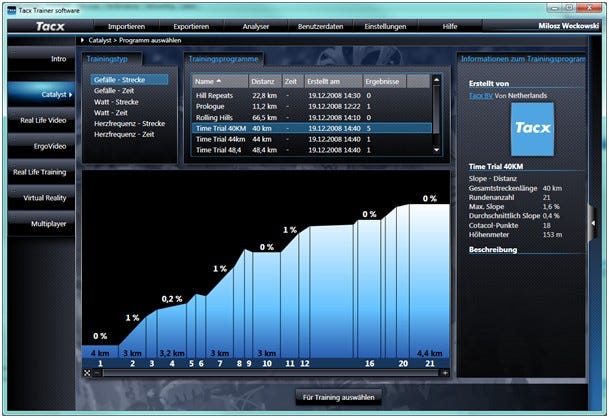
Task: Open the Benutzerdaten menu
Action: click(320, 26)
